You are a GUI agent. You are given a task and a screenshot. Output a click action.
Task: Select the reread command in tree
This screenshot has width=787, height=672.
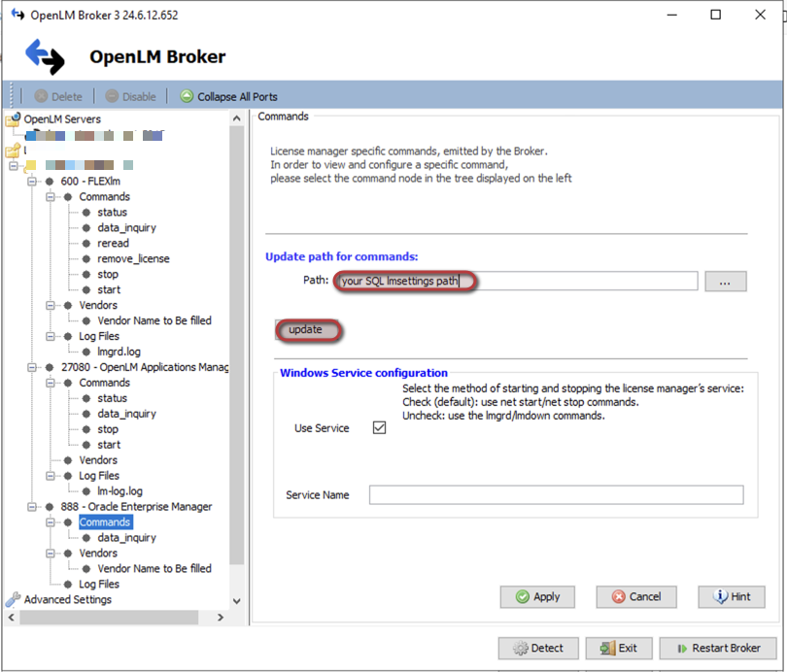click(x=113, y=244)
